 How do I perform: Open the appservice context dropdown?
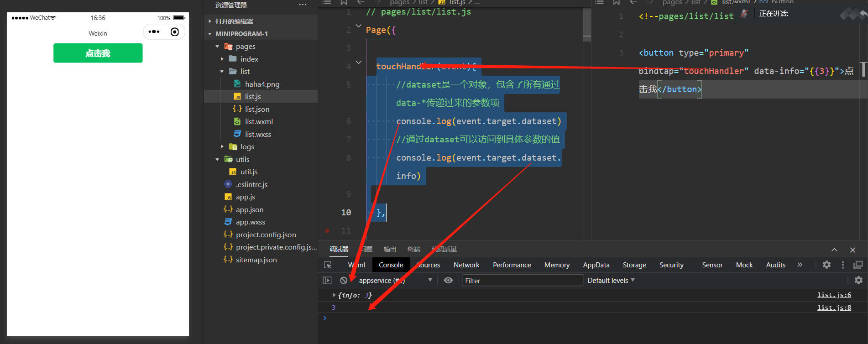[x=395, y=281]
